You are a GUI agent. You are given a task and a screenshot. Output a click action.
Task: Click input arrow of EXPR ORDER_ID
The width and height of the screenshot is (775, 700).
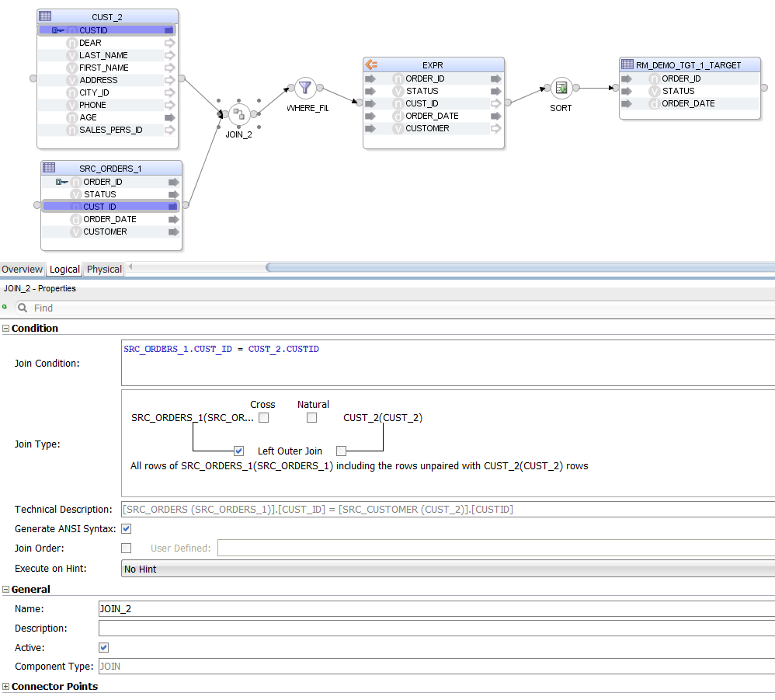pos(370,78)
